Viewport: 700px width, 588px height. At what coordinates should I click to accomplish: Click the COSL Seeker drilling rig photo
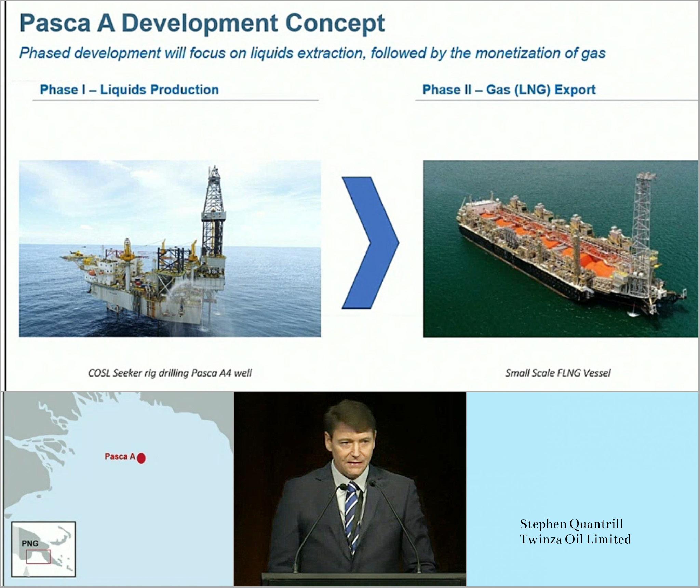[170, 248]
